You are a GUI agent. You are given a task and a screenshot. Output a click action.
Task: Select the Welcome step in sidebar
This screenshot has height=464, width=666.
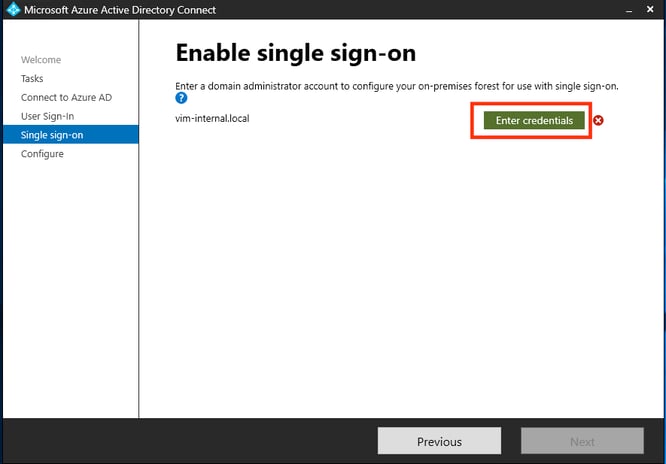point(41,60)
